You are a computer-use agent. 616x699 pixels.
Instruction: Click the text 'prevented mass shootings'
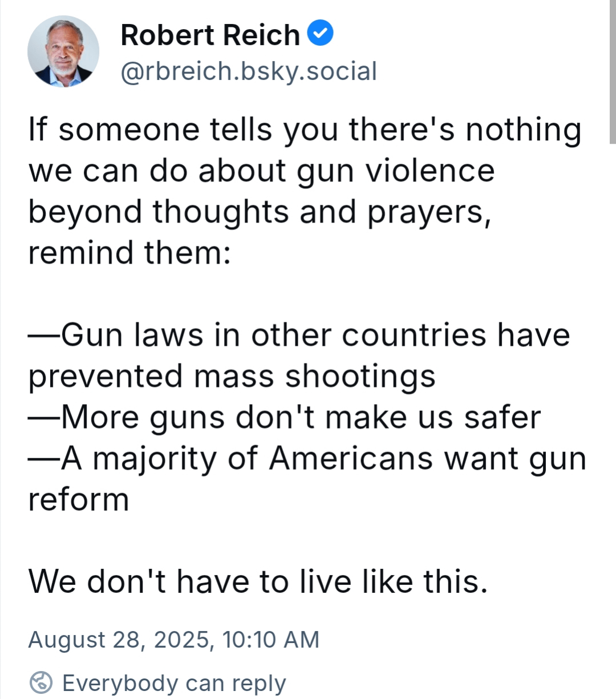coord(232,377)
